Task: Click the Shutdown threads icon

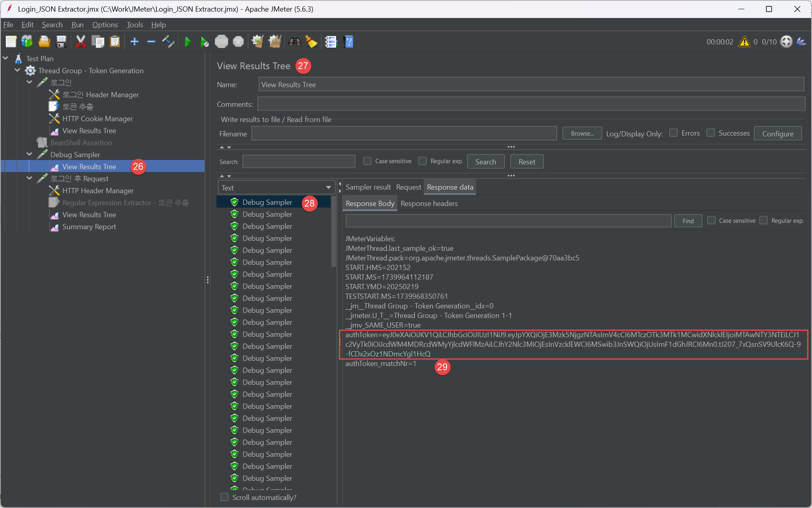Action: (x=238, y=42)
